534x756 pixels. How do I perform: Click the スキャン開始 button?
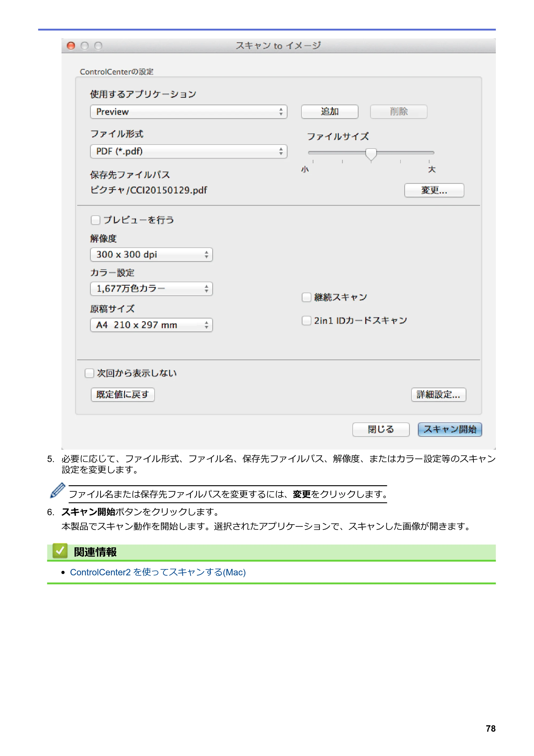coord(450,429)
